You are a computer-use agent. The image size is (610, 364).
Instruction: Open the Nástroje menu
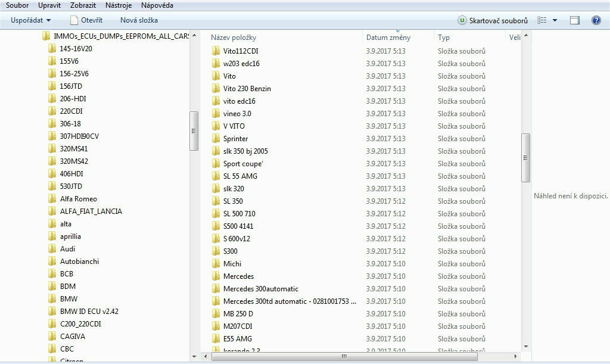click(x=119, y=5)
